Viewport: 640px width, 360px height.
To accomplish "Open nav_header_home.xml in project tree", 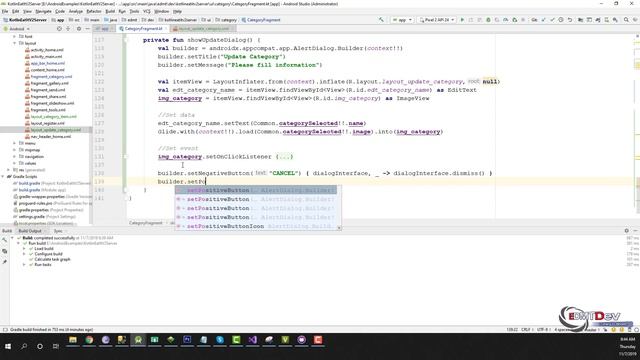I will coord(48,137).
